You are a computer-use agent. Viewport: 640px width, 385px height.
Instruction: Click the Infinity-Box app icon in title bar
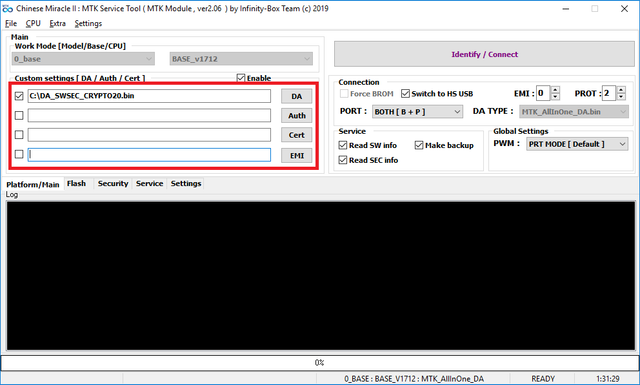click(7, 9)
